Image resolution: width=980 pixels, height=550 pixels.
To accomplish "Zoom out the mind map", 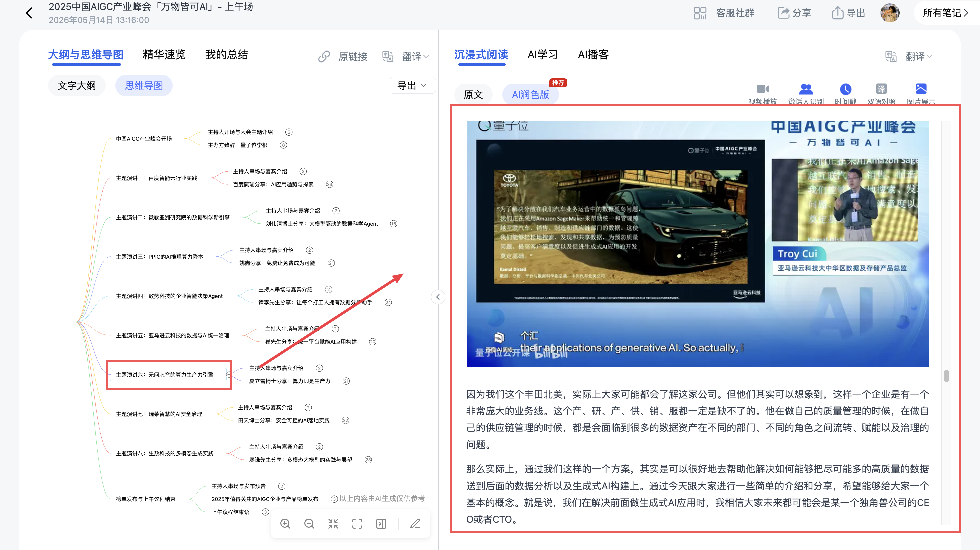I will pyautogui.click(x=309, y=524).
